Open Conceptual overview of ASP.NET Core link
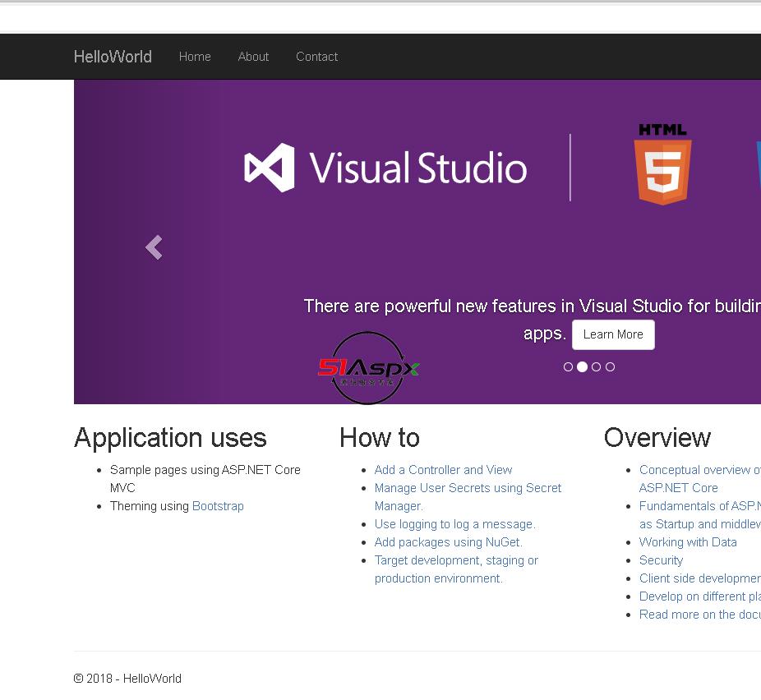Image resolution: width=761 pixels, height=700 pixels. pos(700,478)
